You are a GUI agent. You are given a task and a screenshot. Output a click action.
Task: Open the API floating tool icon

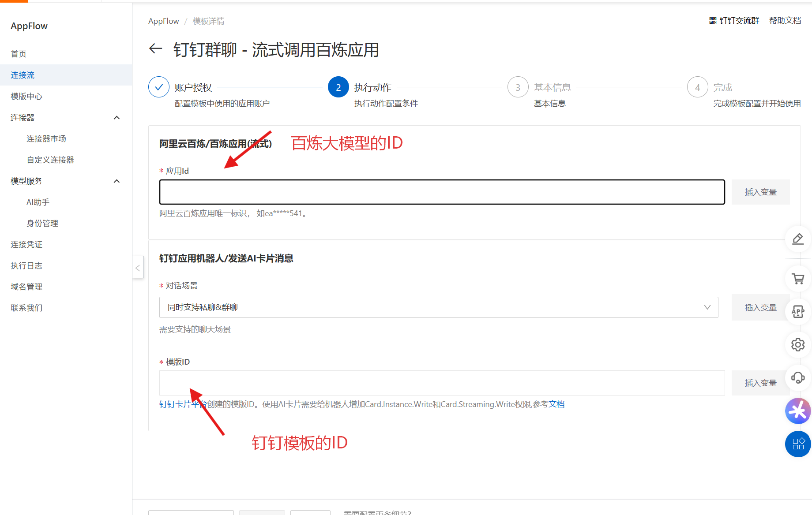(798, 312)
